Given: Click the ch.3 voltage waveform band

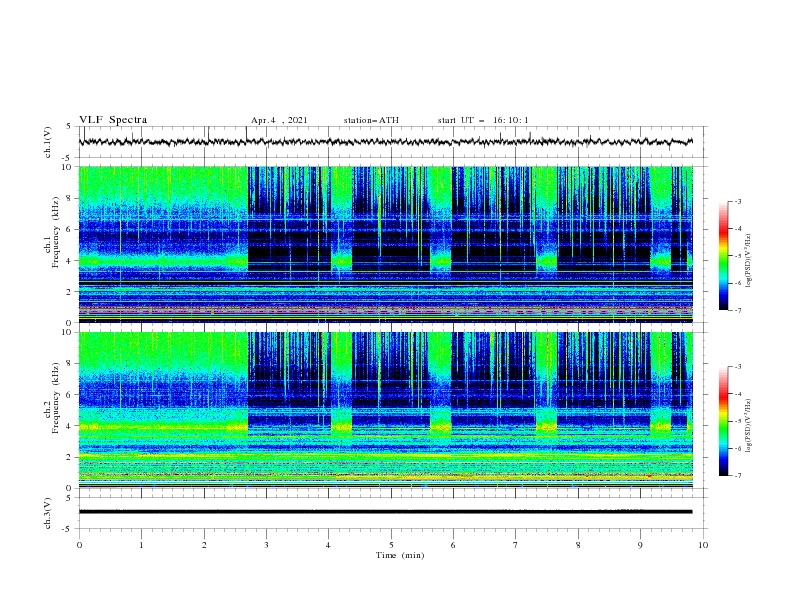Looking at the screenshot, I should [386, 512].
